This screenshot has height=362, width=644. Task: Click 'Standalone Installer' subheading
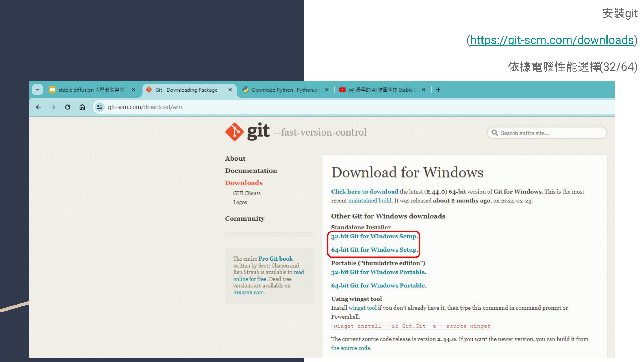point(361,227)
